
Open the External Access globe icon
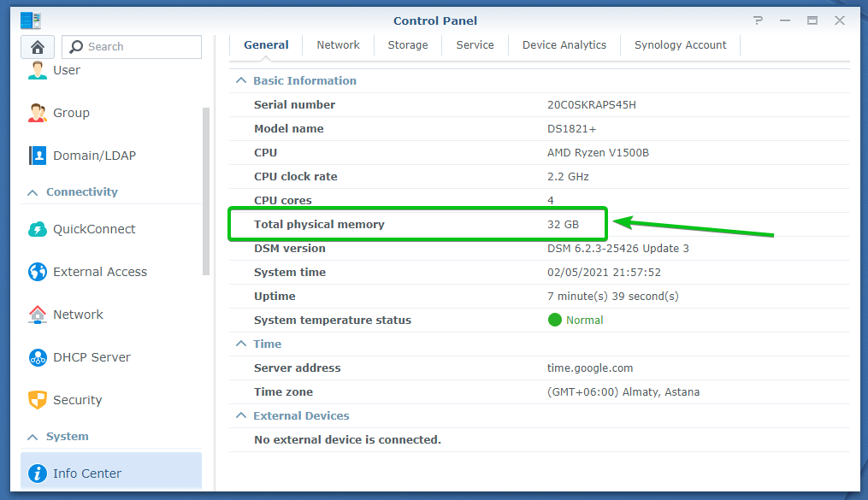[x=38, y=272]
